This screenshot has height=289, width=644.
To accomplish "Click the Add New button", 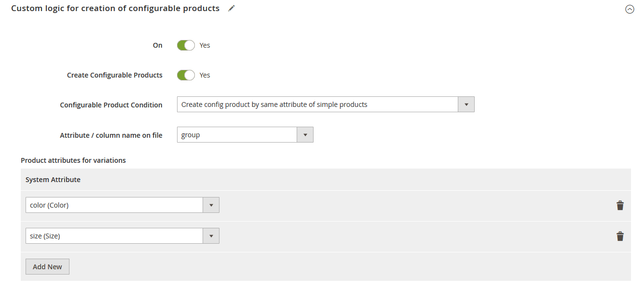I will (x=47, y=267).
